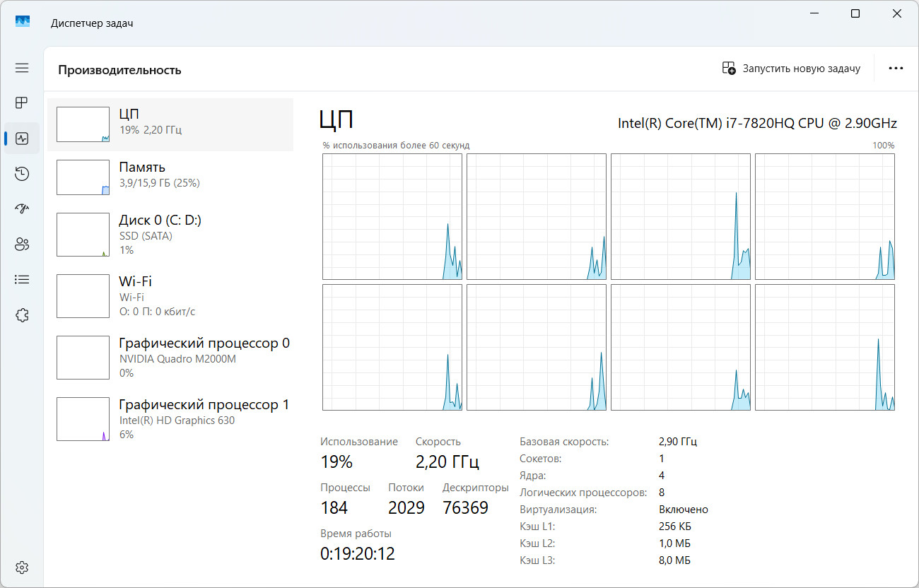
Task: Click the 'Производительность' page heading
Action: (x=119, y=70)
